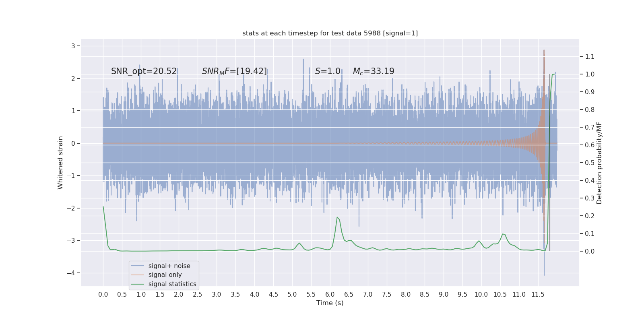Select the 'signal+ noise' legend label

tap(169, 266)
